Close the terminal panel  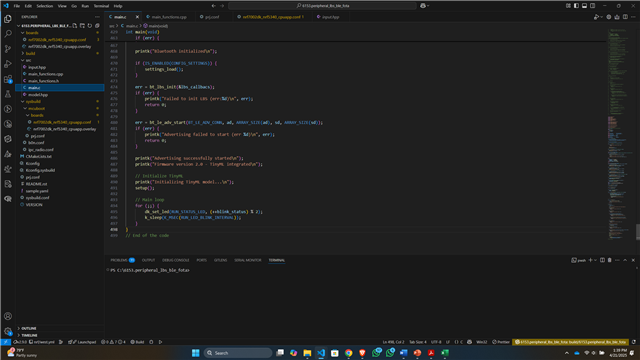(x=633, y=260)
